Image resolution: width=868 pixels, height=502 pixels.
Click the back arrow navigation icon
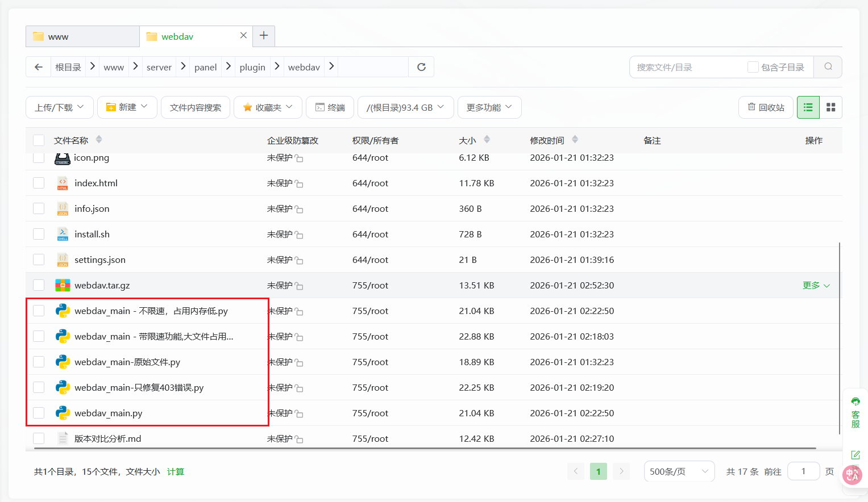39,67
